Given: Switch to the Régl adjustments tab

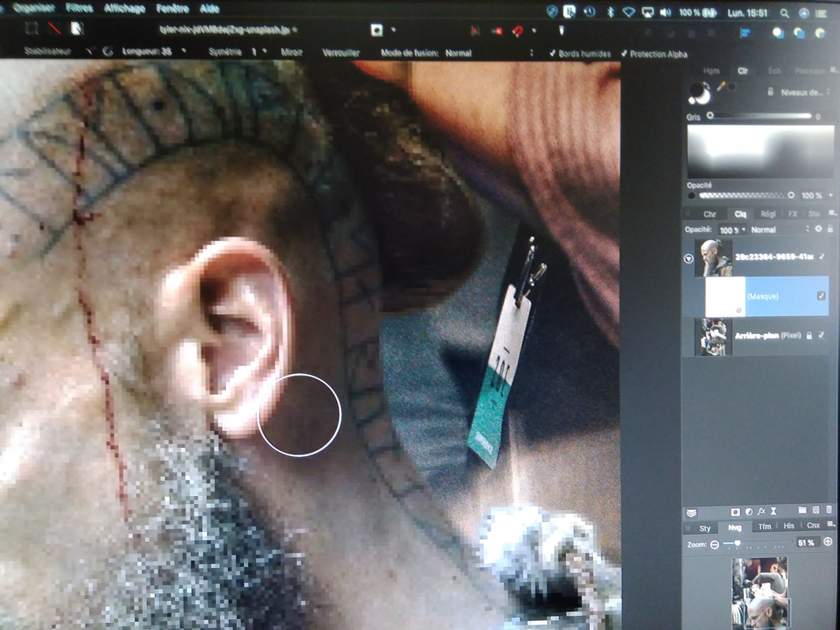Looking at the screenshot, I should [x=768, y=213].
